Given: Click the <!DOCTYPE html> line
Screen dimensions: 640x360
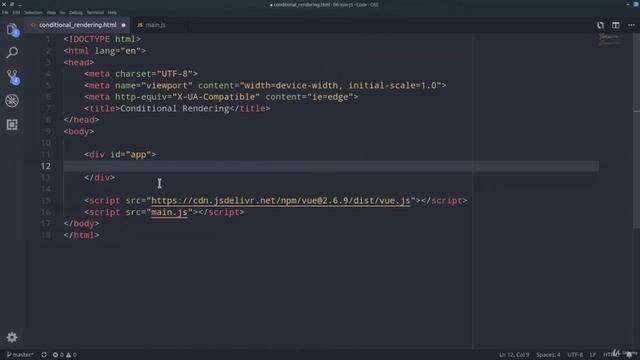Looking at the screenshot, I should (102, 39).
